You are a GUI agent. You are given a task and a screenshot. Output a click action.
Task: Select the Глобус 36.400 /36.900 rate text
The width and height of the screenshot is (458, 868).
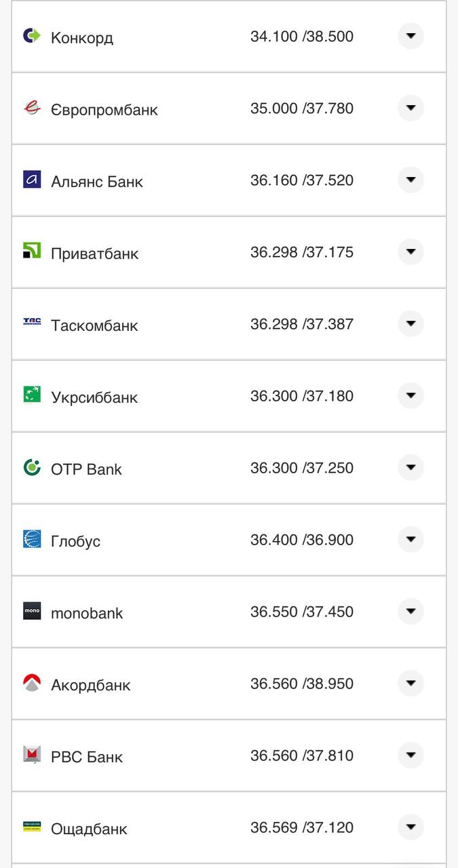pyautogui.click(x=302, y=540)
